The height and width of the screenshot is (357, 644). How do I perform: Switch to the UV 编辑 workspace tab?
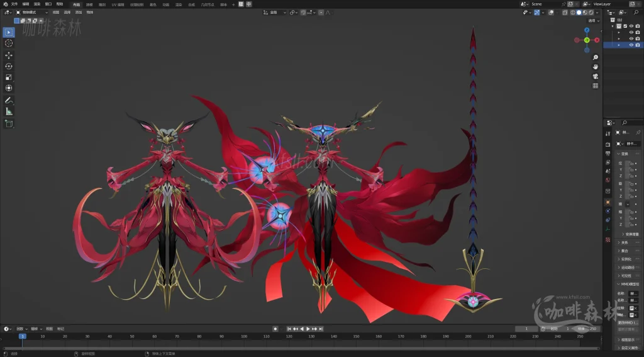click(118, 4)
